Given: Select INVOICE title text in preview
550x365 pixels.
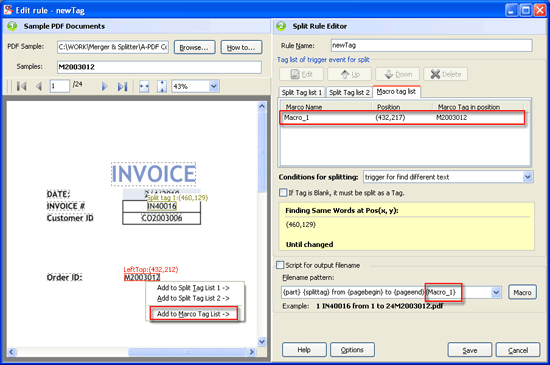Looking at the screenshot, I should [153, 174].
